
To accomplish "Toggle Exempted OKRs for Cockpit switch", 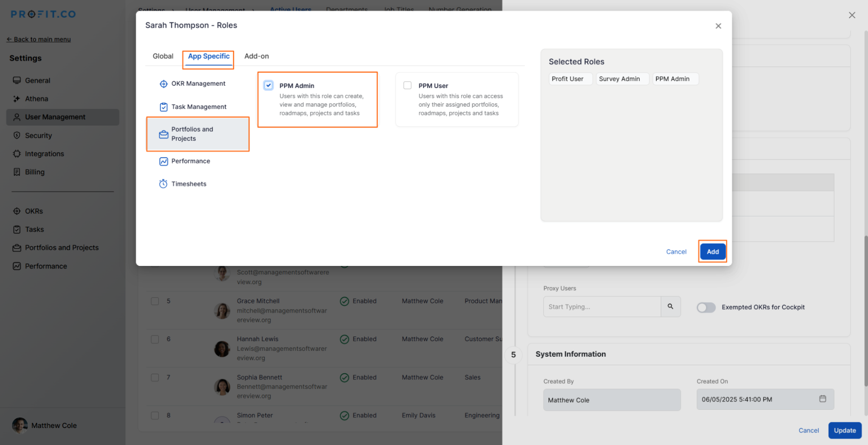I will coord(706,308).
